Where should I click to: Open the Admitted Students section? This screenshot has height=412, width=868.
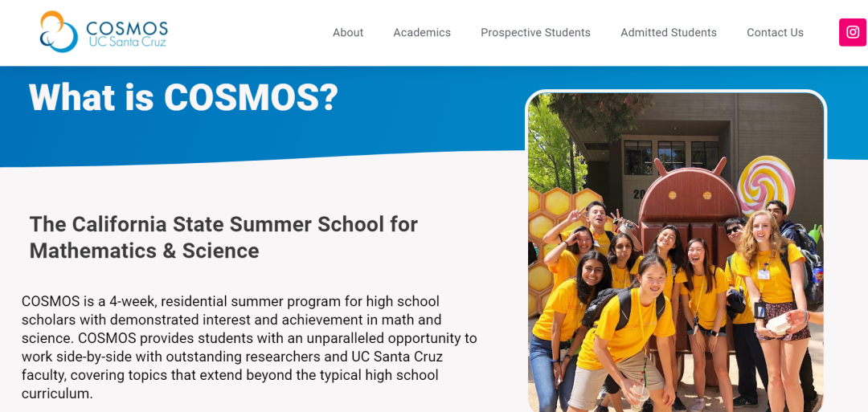(668, 33)
